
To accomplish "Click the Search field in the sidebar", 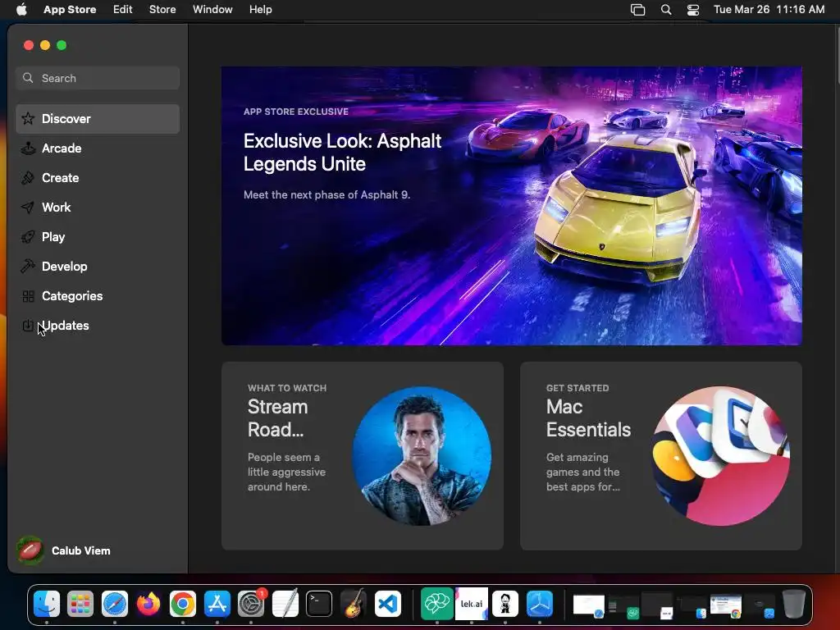I will click(98, 78).
